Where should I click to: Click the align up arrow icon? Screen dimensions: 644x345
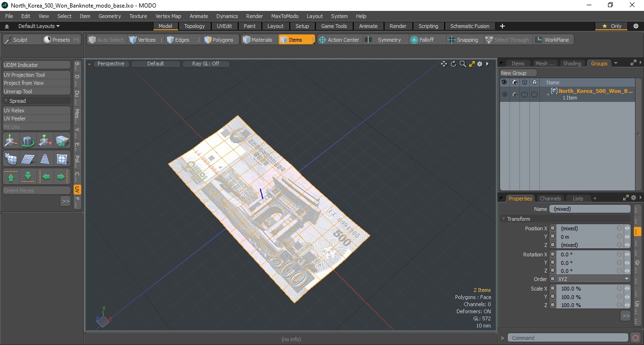pos(11,177)
